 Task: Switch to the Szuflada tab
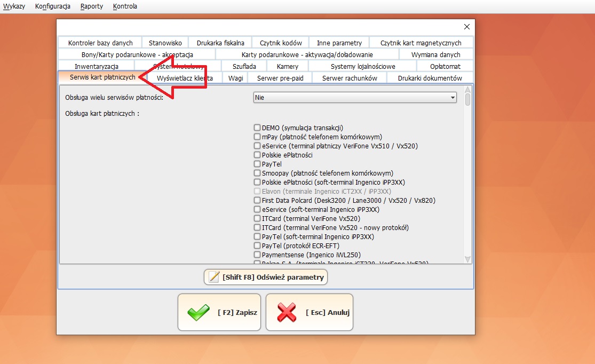[244, 66]
